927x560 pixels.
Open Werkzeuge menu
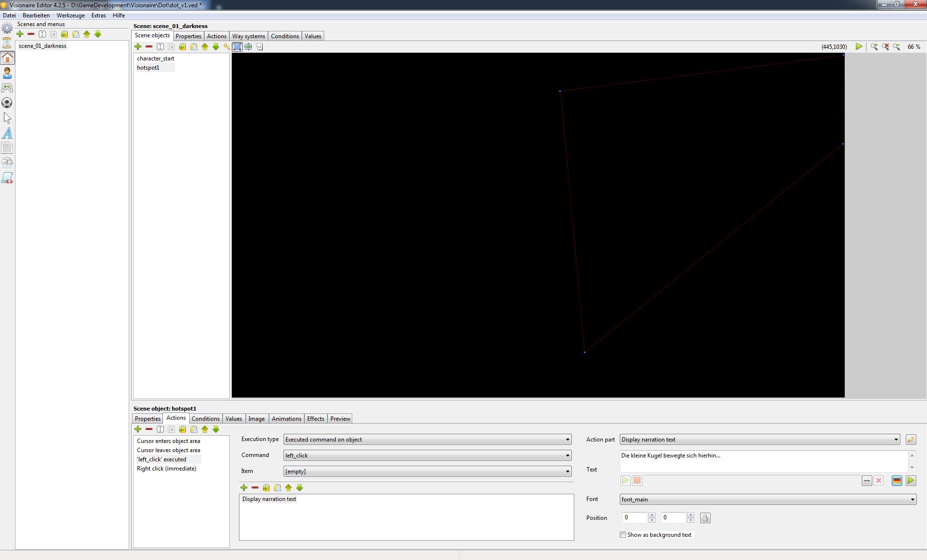click(71, 15)
